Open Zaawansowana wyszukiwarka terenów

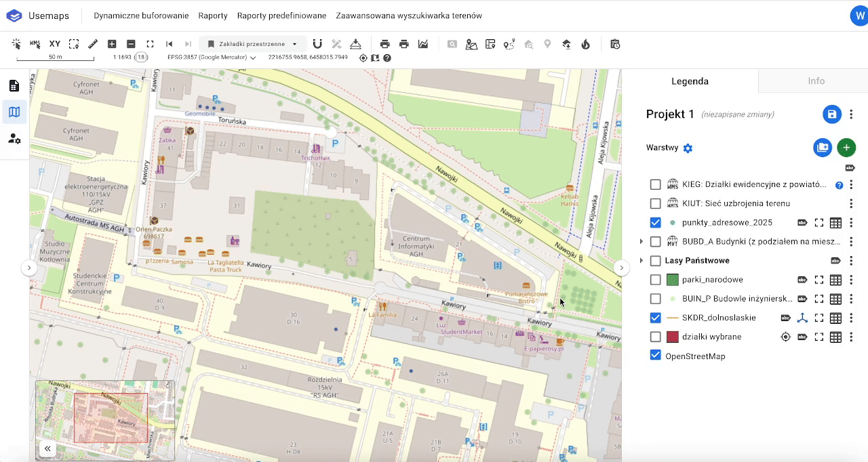[x=408, y=16]
